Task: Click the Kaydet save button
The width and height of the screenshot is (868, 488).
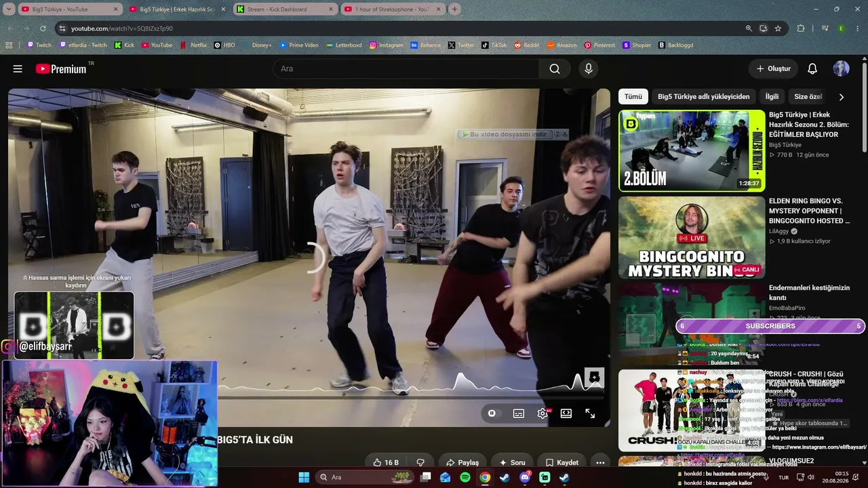Action: [561, 462]
